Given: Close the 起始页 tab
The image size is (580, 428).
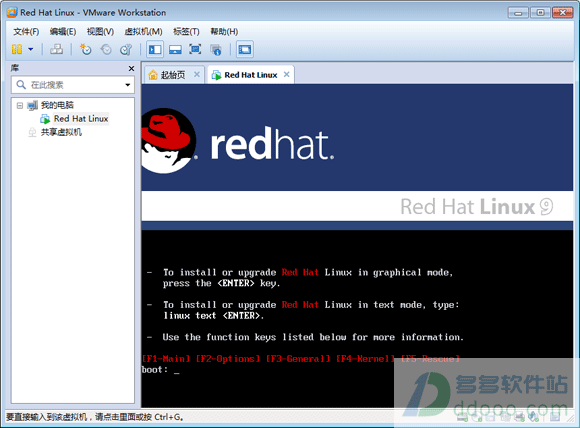Looking at the screenshot, I should pyautogui.click(x=197, y=75).
